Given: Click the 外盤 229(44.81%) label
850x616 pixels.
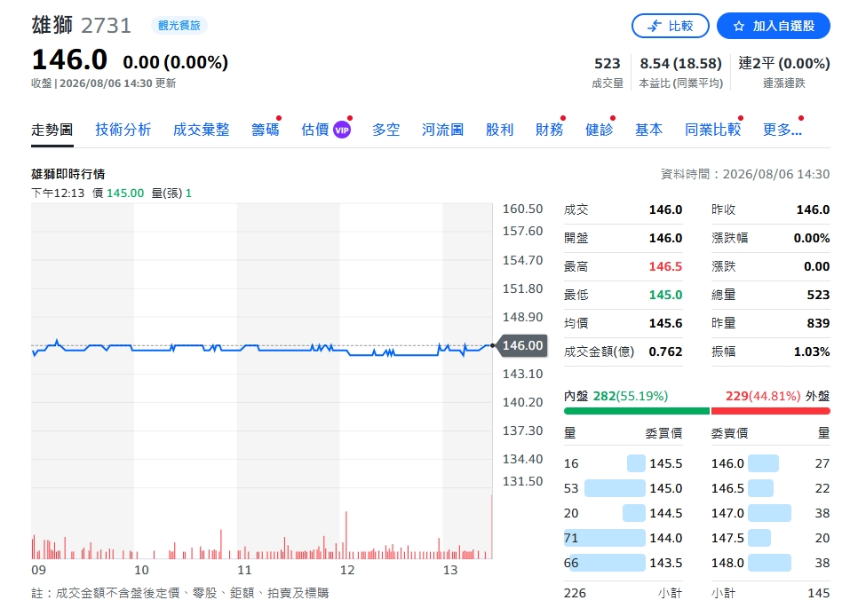Looking at the screenshot, I should pos(778,396).
